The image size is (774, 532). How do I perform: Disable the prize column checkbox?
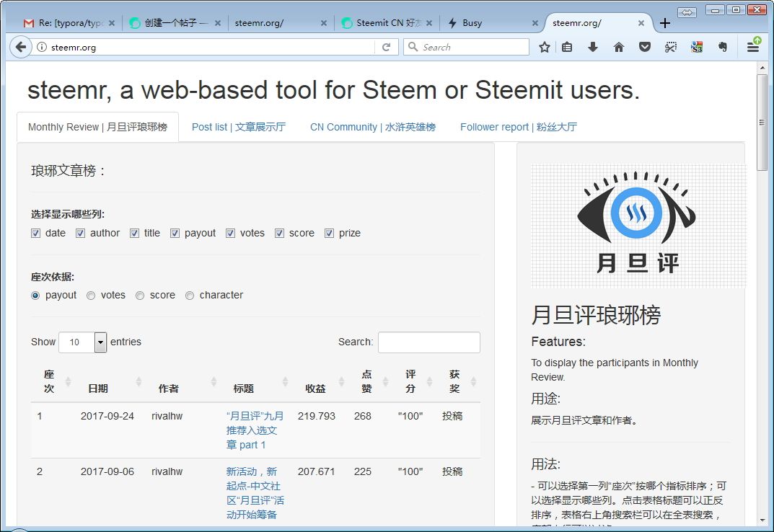pos(330,233)
